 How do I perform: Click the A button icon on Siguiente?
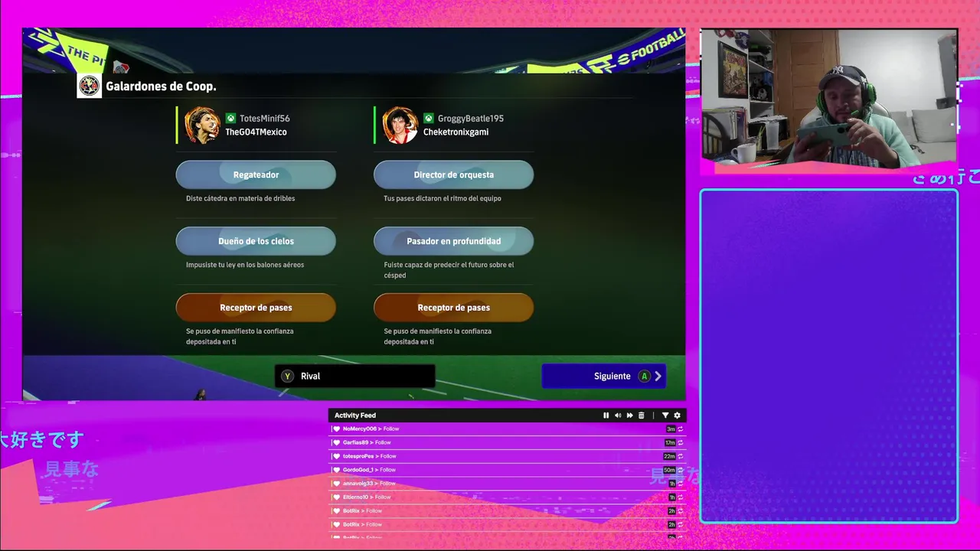tap(644, 376)
